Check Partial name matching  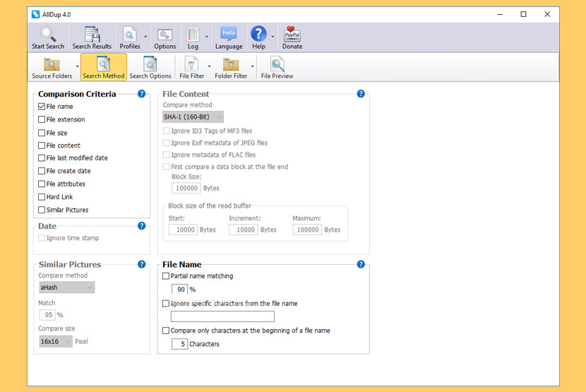(166, 276)
